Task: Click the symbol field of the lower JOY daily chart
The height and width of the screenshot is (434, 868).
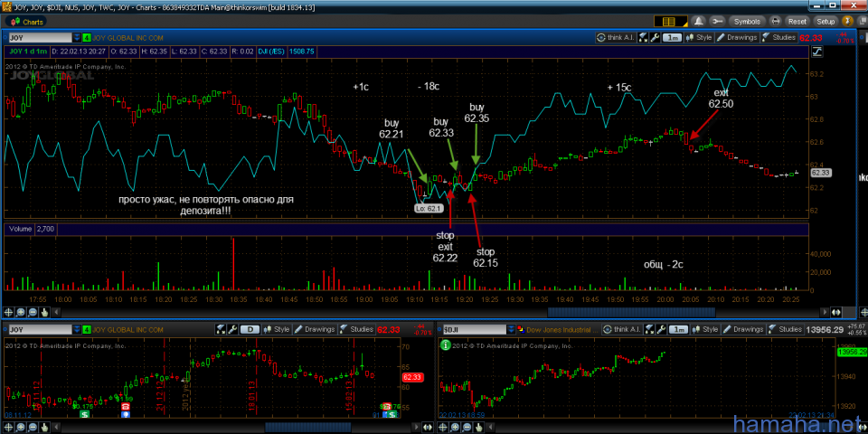Action: point(39,329)
